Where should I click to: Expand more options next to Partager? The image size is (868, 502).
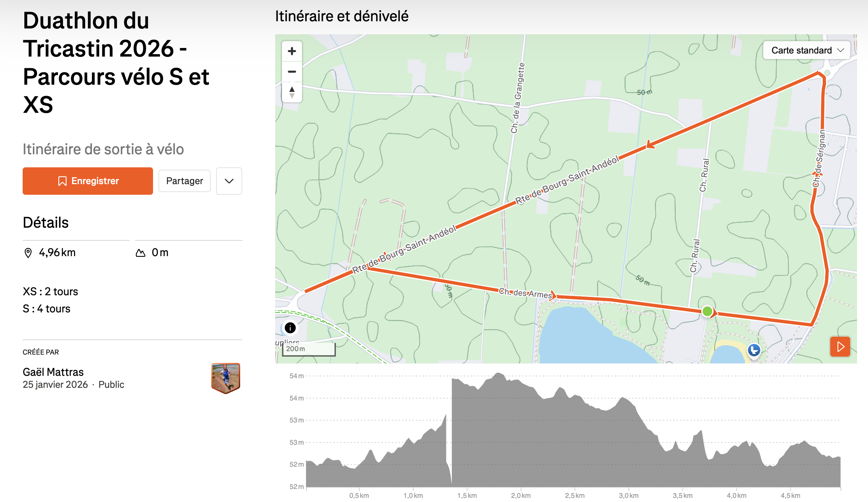tap(229, 181)
